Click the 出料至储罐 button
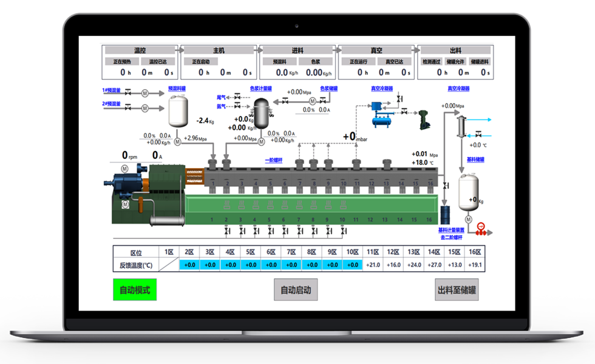The height and width of the screenshot is (364, 595). [x=457, y=290]
